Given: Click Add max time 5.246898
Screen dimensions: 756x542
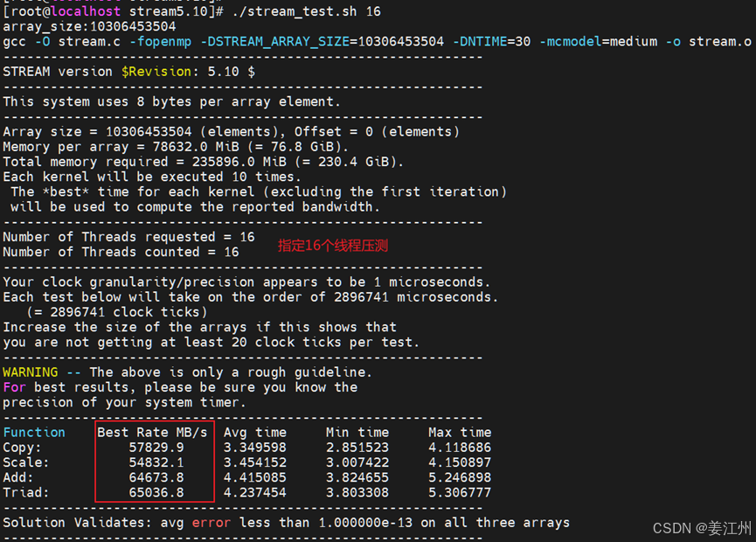Looking at the screenshot, I should 460,477.
